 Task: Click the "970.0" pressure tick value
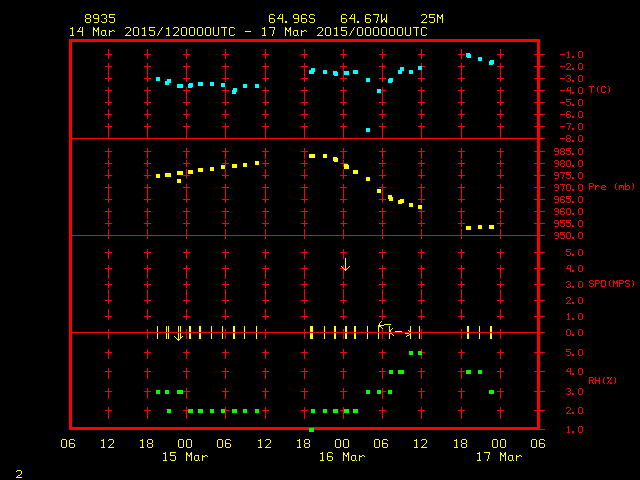coord(569,188)
